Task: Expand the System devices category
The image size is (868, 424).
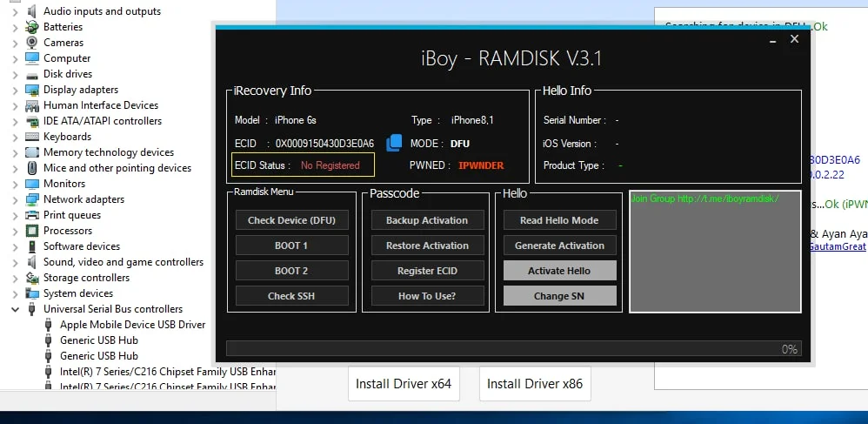Action: pos(15,293)
